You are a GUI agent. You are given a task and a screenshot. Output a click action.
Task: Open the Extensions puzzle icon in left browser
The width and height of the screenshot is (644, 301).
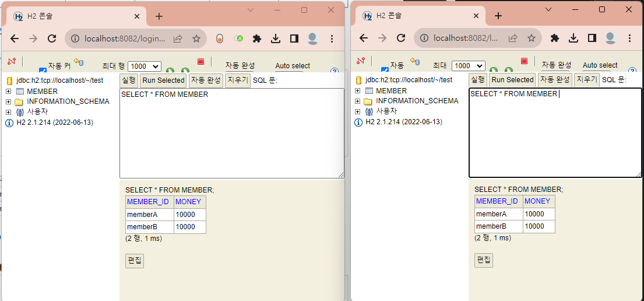click(x=257, y=38)
